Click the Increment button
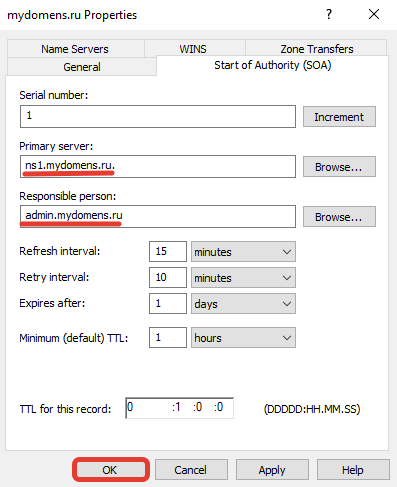Image resolution: width=397 pixels, height=487 pixels. 339,117
